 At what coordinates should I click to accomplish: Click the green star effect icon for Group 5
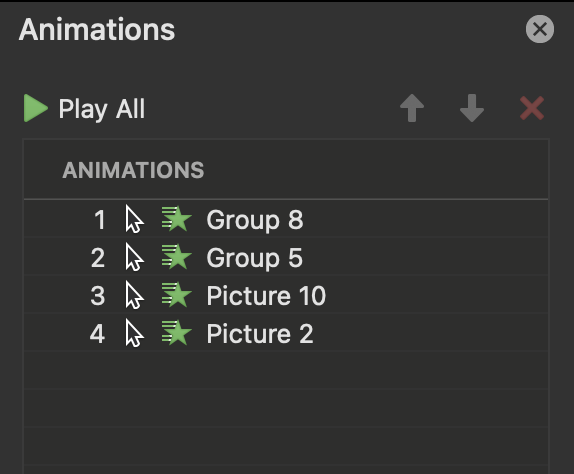click(176, 257)
